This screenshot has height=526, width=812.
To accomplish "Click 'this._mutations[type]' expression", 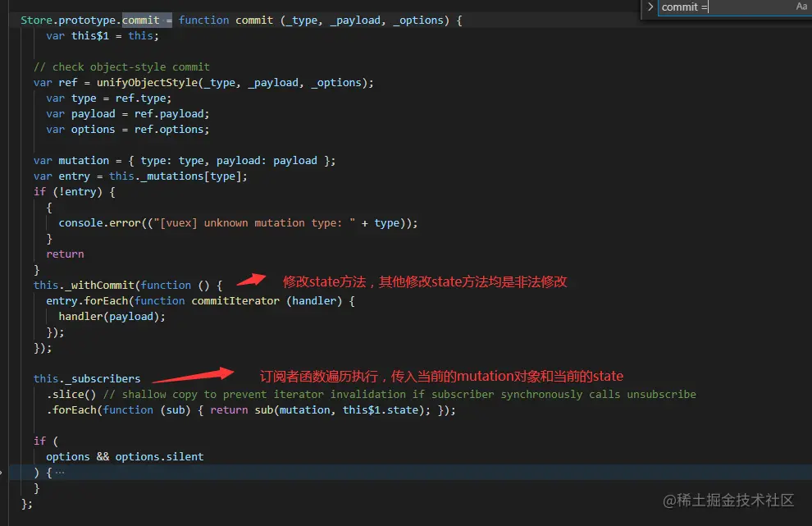I will pyautogui.click(x=175, y=176).
